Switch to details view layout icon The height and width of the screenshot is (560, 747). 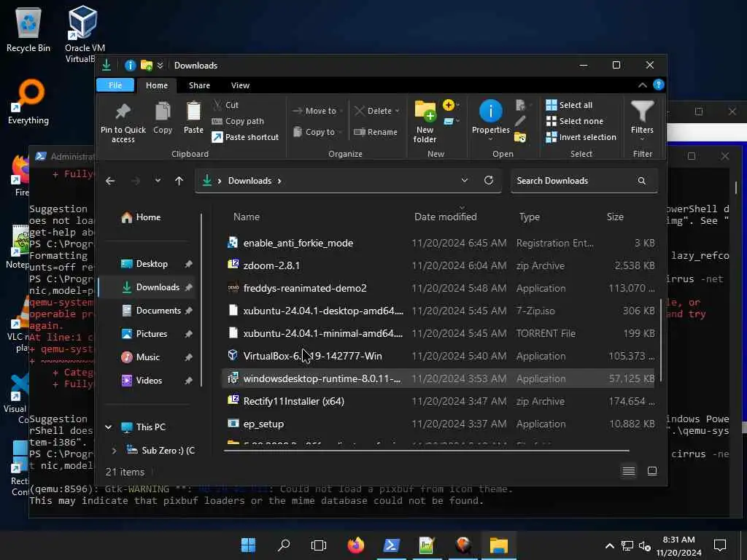click(629, 472)
